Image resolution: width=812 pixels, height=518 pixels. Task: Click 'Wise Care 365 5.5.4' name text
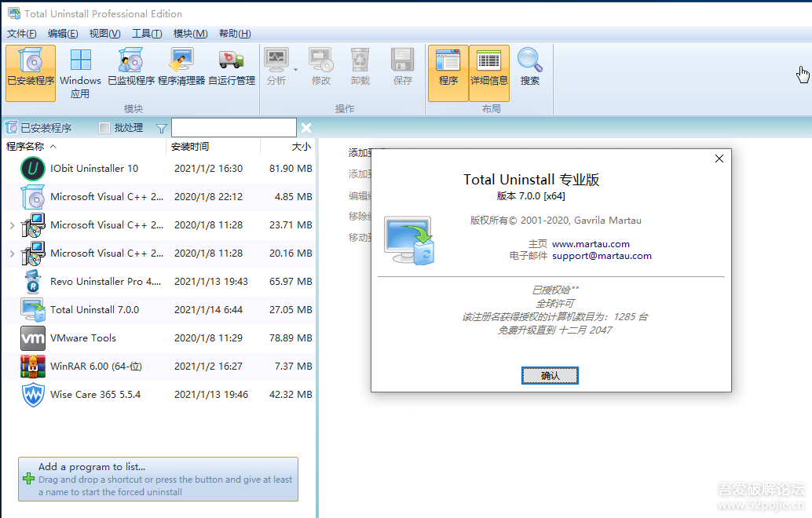[95, 395]
